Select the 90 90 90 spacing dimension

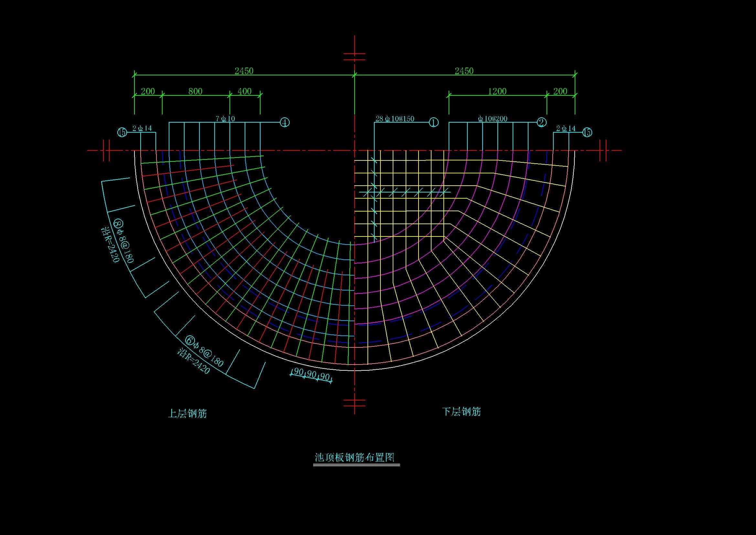coord(311,375)
